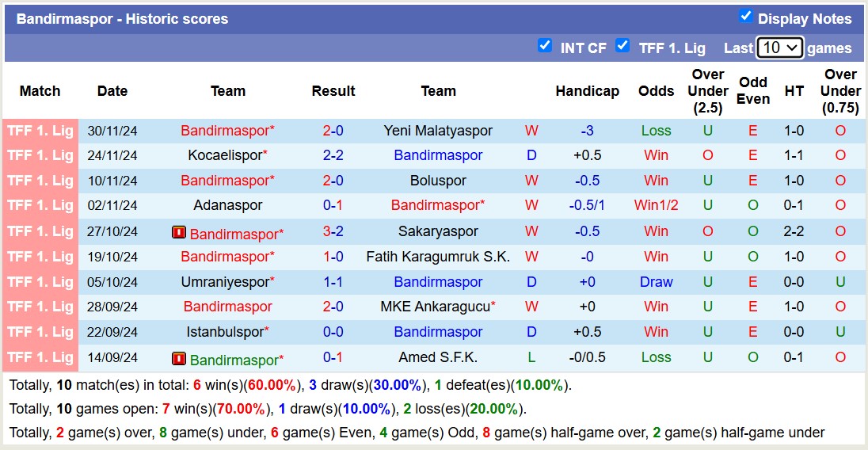Click Adanaspor team link

click(x=228, y=205)
